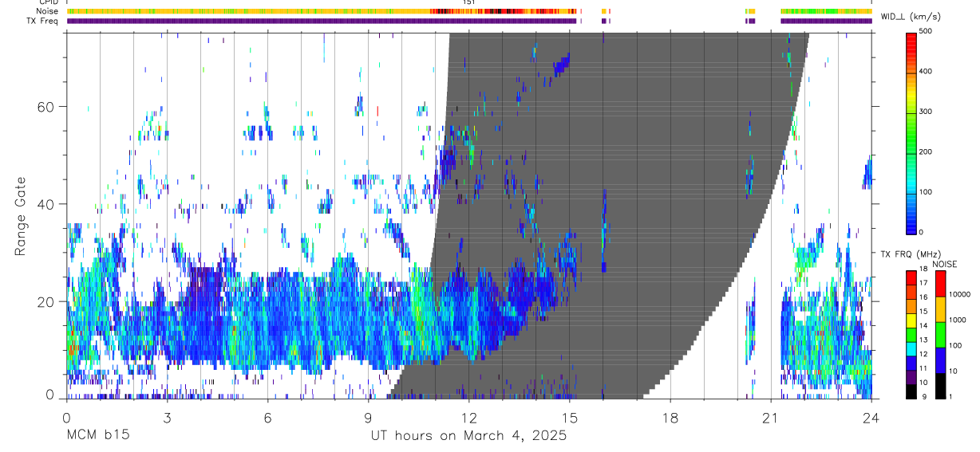This screenshot has height=452, width=980.
Task: Click the isolated echo column near hour 16
Action: point(604,231)
